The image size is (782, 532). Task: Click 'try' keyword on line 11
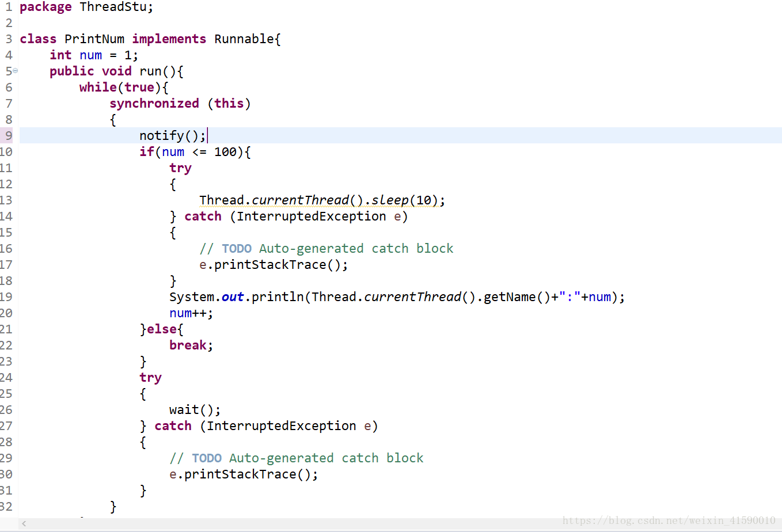pyautogui.click(x=180, y=168)
